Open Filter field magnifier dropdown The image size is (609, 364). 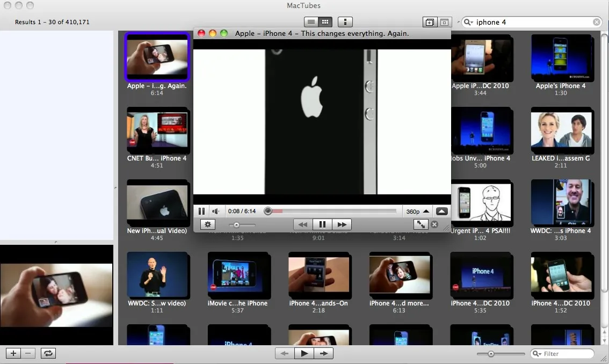point(536,353)
